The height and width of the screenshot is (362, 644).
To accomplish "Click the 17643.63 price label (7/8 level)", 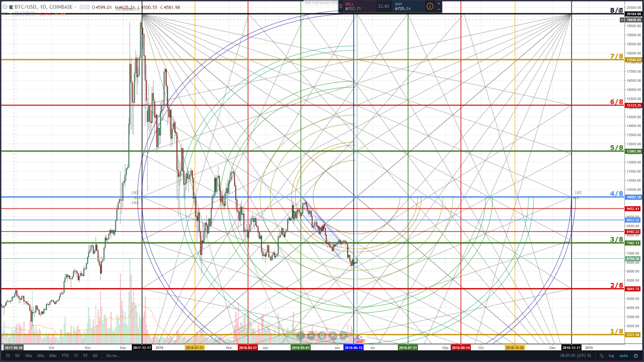I will coord(634,60).
